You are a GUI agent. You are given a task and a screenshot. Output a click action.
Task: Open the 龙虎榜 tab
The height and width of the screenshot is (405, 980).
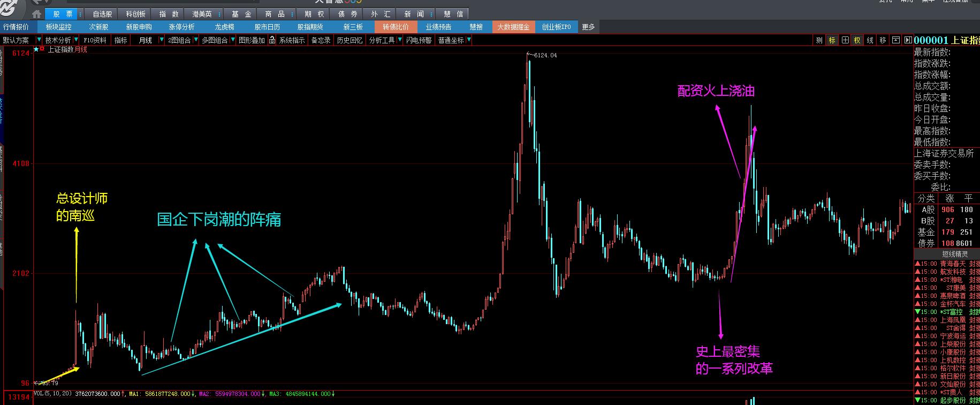point(224,27)
